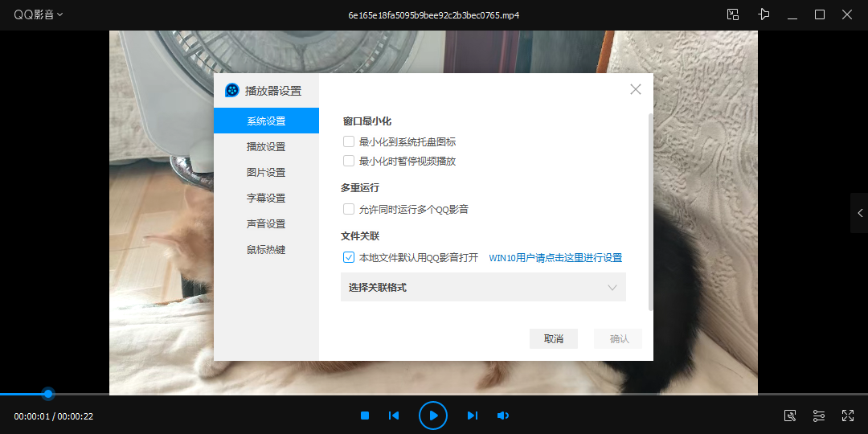The width and height of the screenshot is (868, 434).
Task: Enter fullscreen mode icon
Action: (848, 416)
